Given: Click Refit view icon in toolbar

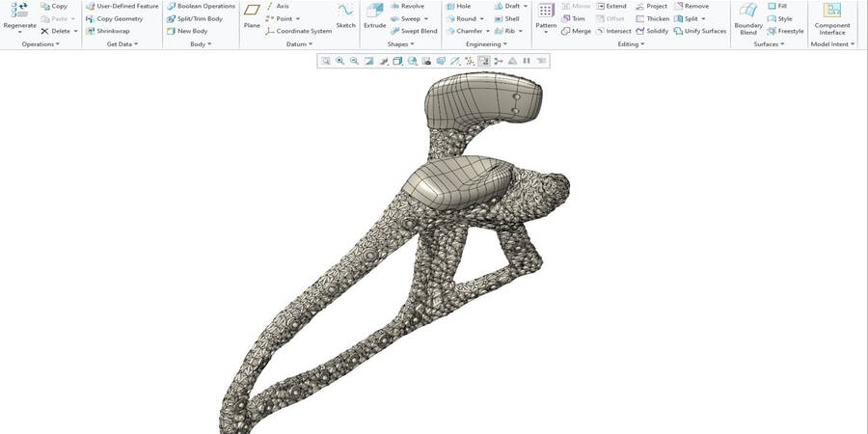Looking at the screenshot, I should pos(326,61).
